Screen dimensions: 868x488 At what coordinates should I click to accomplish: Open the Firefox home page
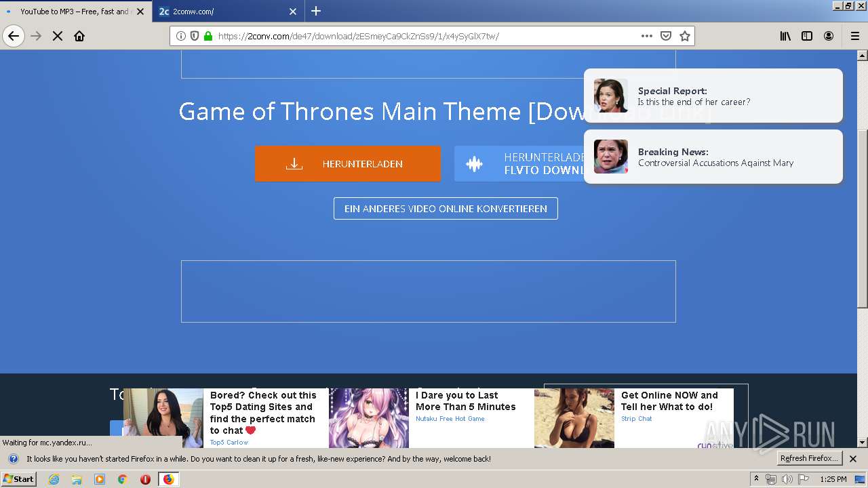[x=79, y=36]
